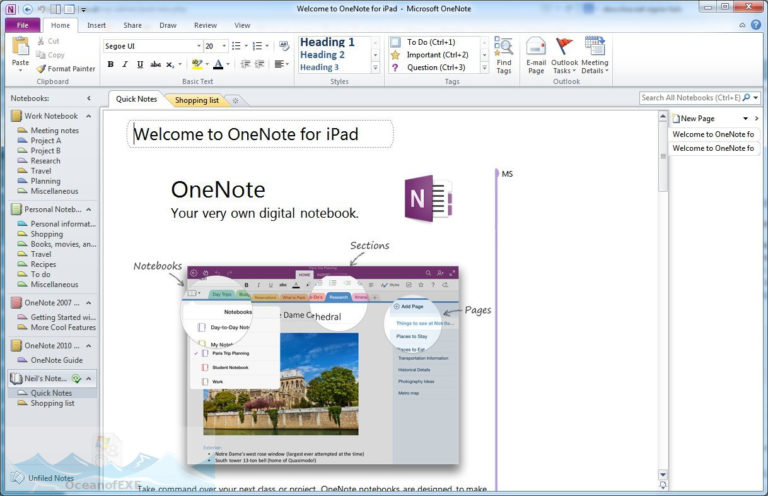Apply Bold formatting
768x496 pixels.
point(111,64)
